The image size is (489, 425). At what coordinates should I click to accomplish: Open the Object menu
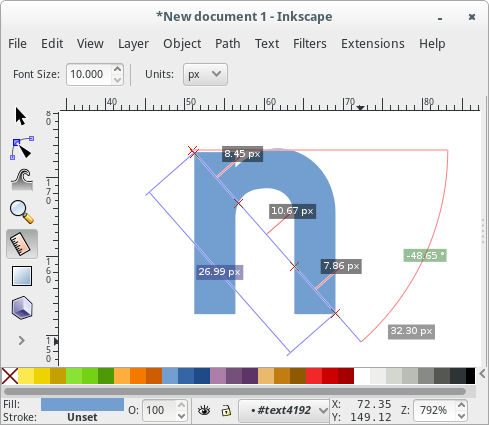(x=182, y=44)
